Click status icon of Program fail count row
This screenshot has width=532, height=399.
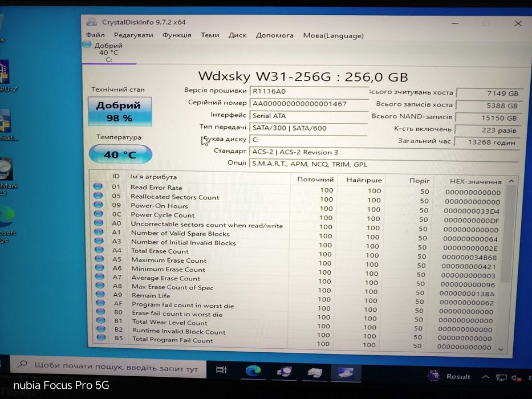click(100, 303)
